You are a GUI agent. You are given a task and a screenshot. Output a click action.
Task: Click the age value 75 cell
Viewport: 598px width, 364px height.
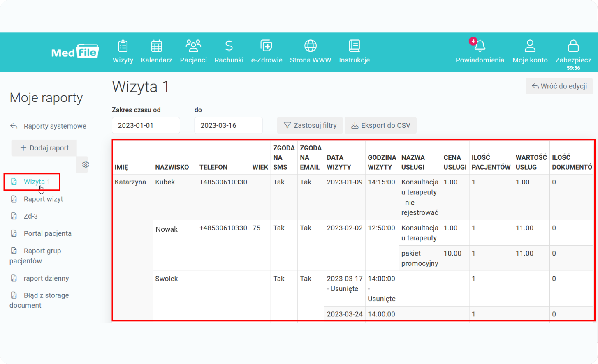tap(257, 228)
